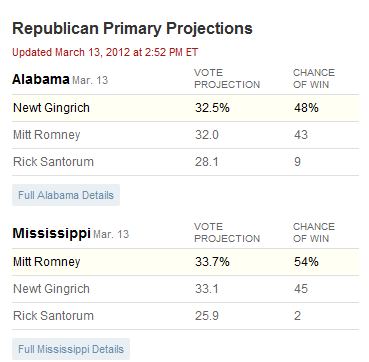
Task: Click Newt Gingrich row in Mississippi table
Action: (186, 289)
